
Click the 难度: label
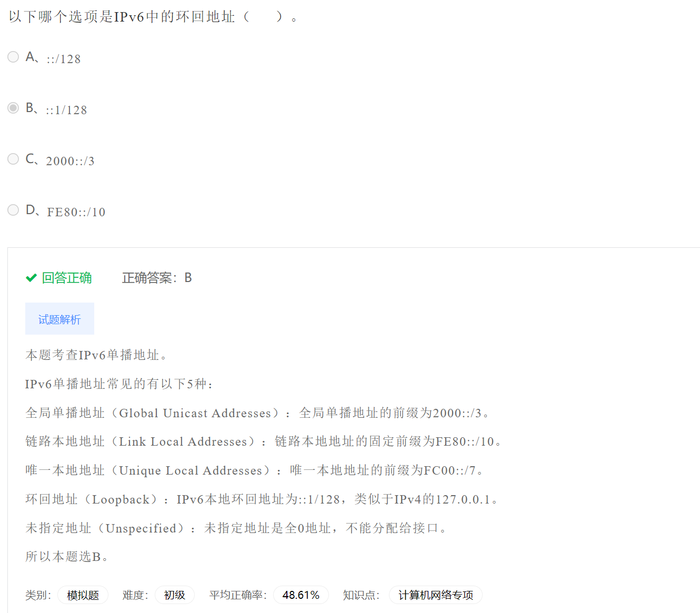tap(135, 595)
